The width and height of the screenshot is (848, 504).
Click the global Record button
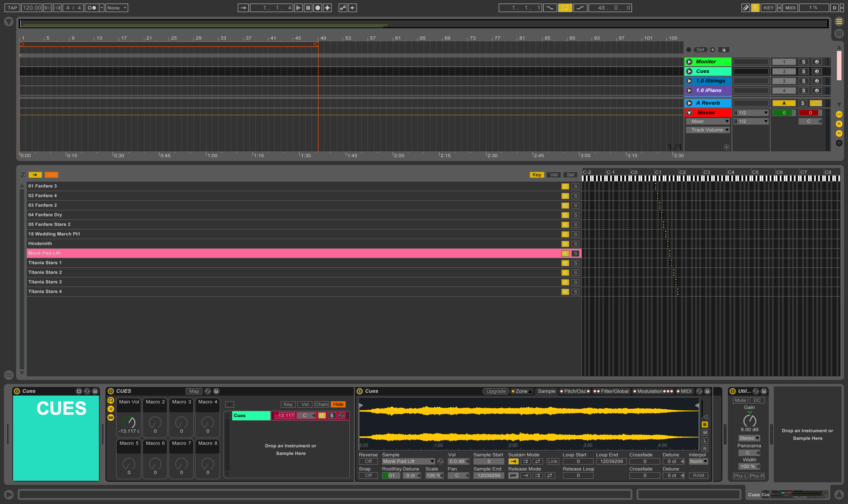(x=318, y=8)
